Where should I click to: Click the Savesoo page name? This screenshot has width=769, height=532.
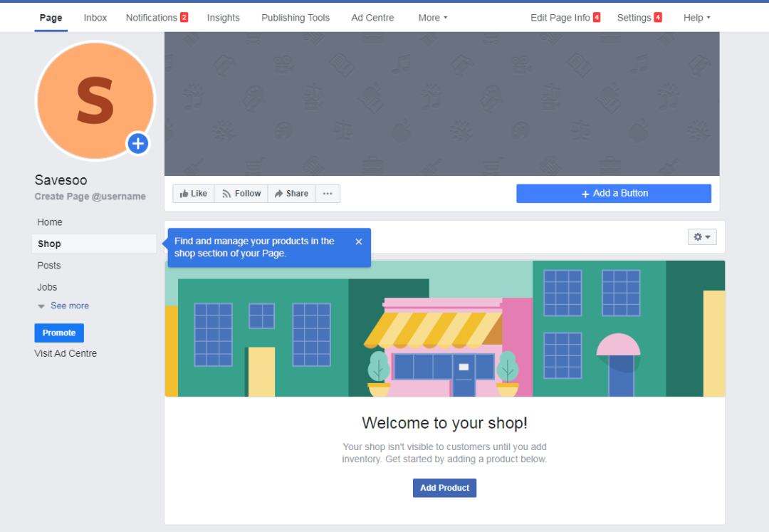pos(61,180)
